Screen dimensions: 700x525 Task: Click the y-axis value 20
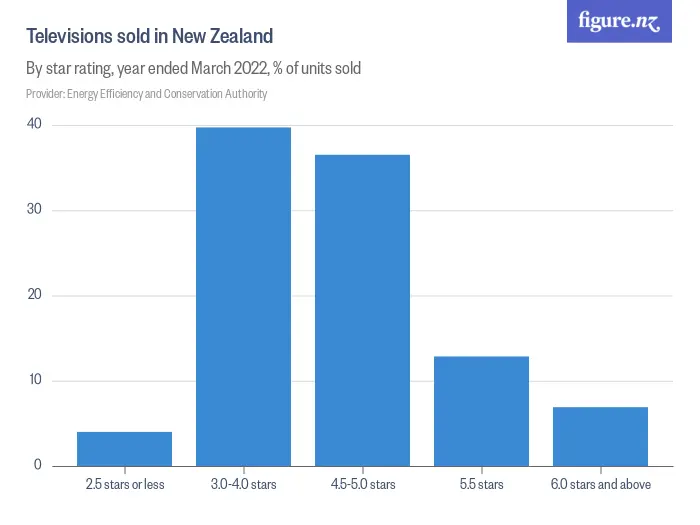35,295
